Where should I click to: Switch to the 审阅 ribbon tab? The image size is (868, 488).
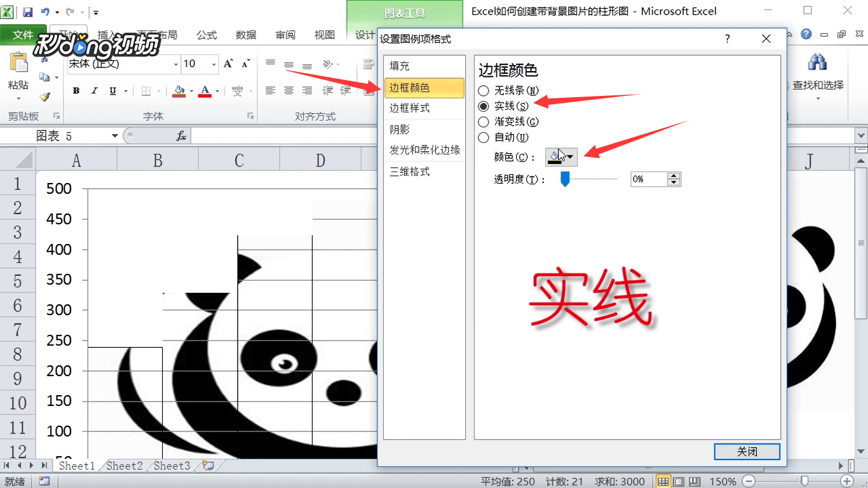[285, 35]
